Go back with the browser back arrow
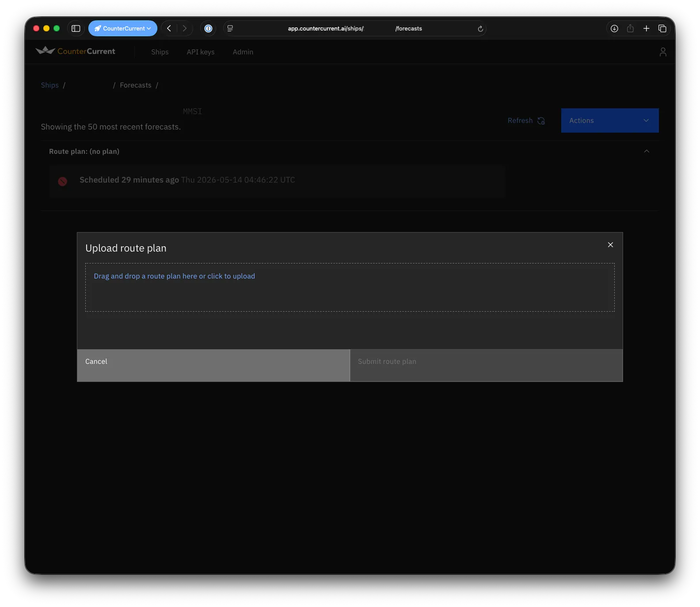 (x=169, y=28)
